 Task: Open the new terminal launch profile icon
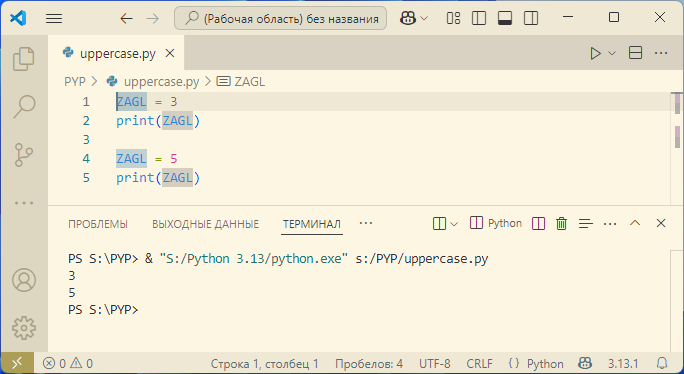pyautogui.click(x=439, y=223)
